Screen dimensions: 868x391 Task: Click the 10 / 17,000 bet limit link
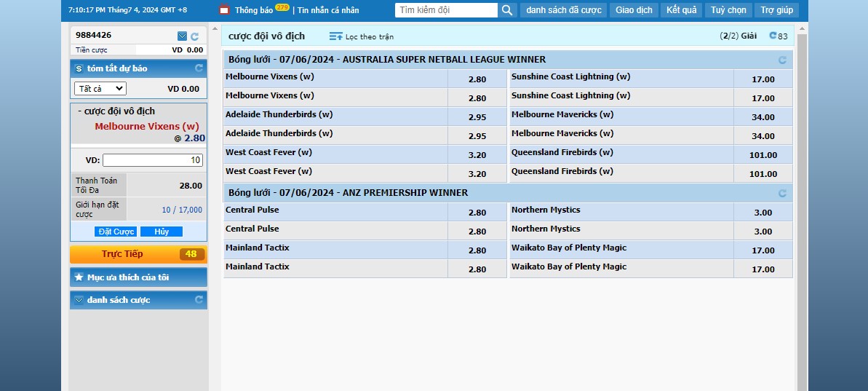point(182,210)
